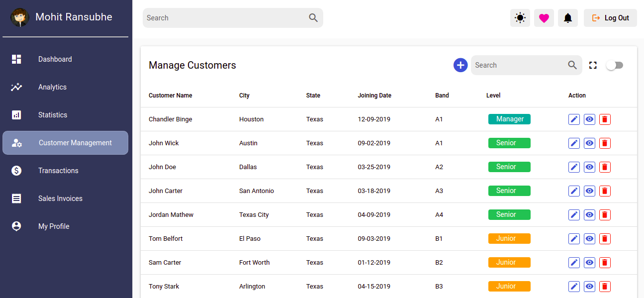Go to Sales Invoices in the sidebar
The height and width of the screenshot is (298, 644).
coord(60,199)
